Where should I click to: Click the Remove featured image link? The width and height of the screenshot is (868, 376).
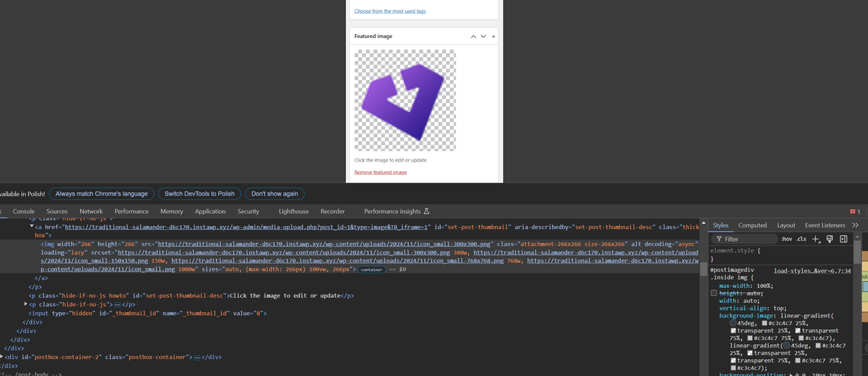click(x=380, y=172)
